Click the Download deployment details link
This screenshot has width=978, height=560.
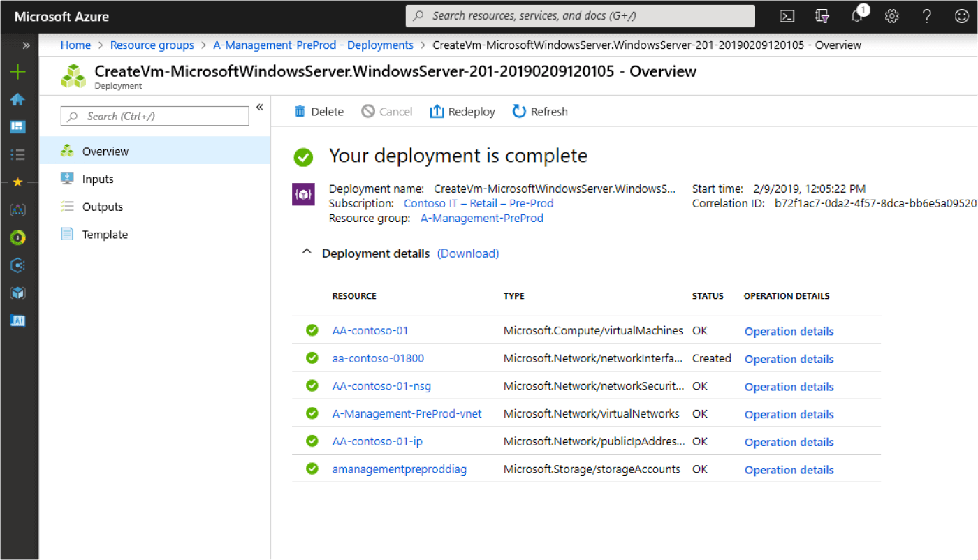click(468, 253)
